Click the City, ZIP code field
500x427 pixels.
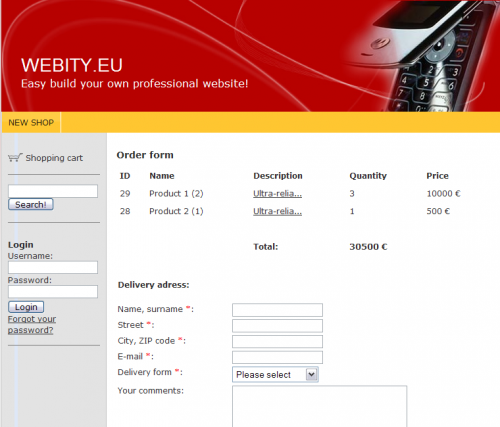coord(277,341)
